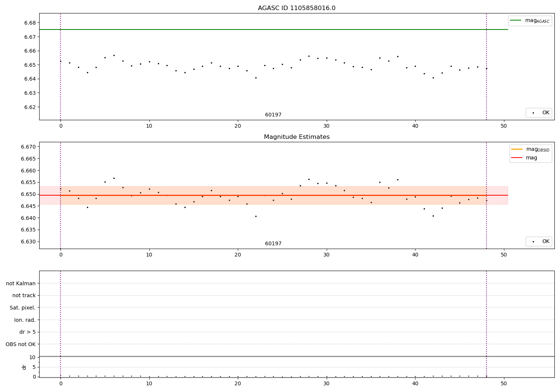Click the '6.64' y-axis tick in the top plot
The image size is (560, 392).
click(x=30, y=79)
